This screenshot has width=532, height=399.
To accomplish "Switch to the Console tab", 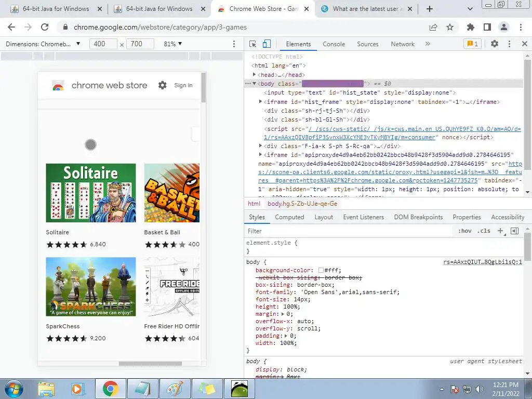I will 334,44.
